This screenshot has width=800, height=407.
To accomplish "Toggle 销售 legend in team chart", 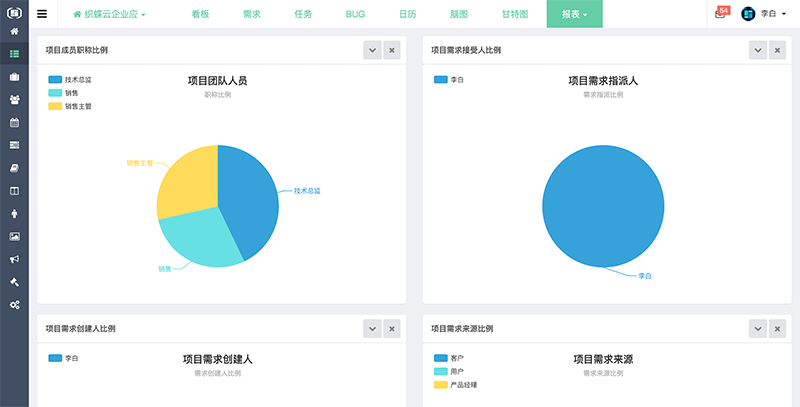I will coord(64,93).
